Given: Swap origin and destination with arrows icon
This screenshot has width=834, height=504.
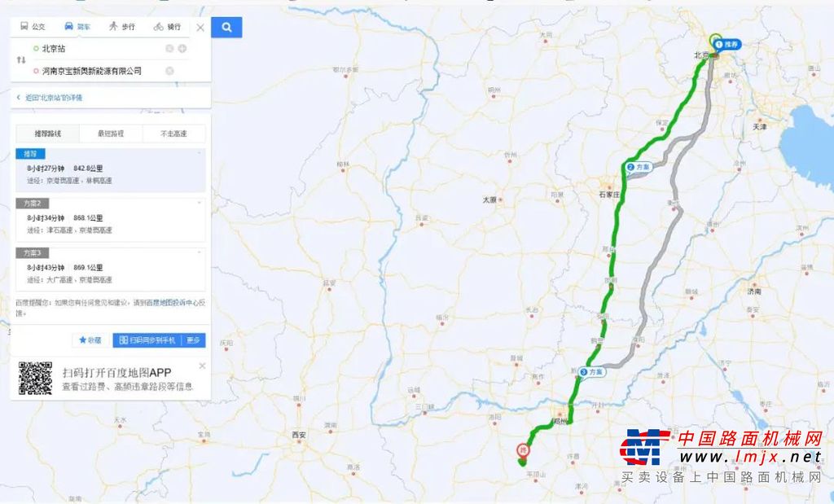Looking at the screenshot, I should coord(21,59).
